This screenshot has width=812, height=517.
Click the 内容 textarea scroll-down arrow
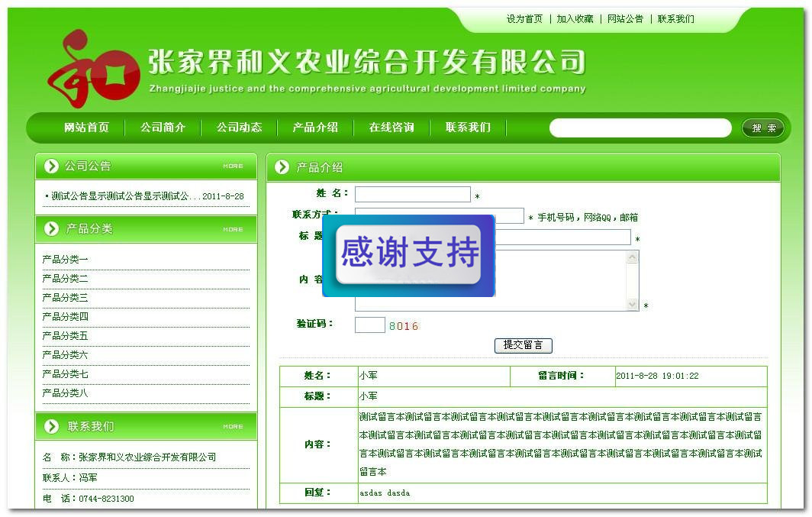coord(633,305)
